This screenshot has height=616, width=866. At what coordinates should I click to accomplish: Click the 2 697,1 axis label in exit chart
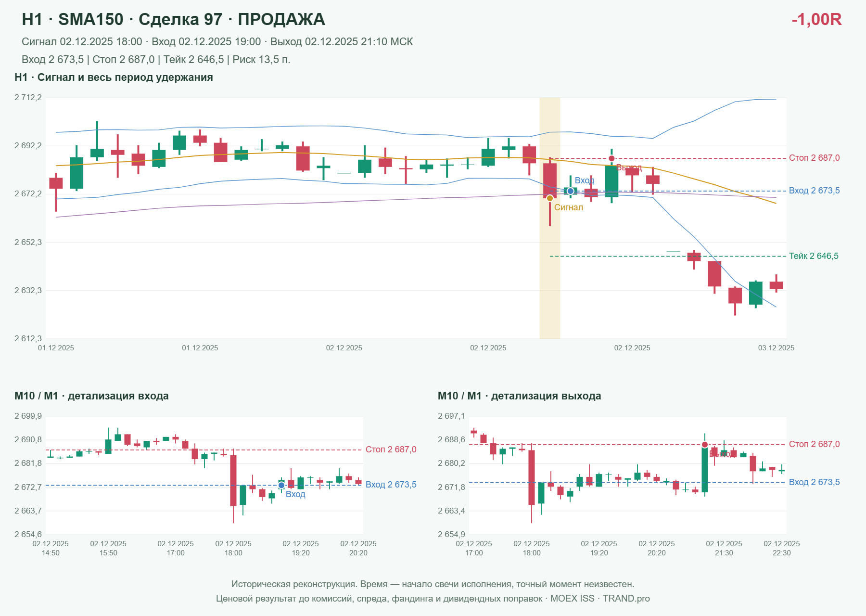pyautogui.click(x=451, y=416)
